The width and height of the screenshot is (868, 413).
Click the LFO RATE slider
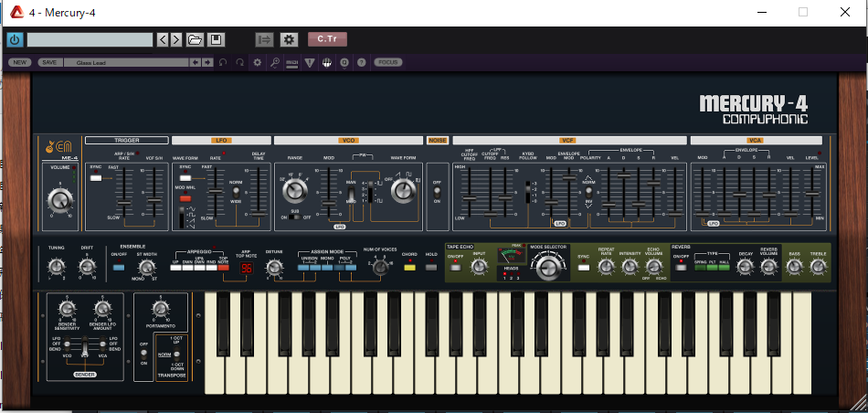coord(215,190)
